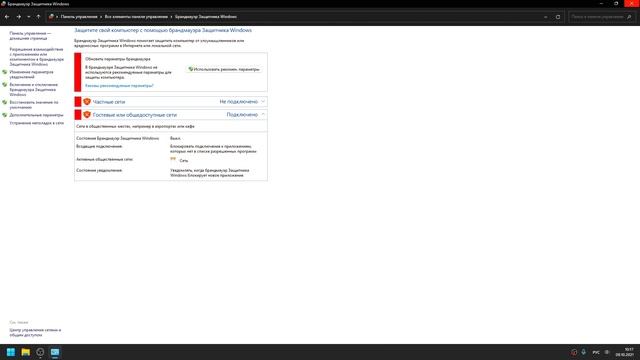Viewport: 640px width, 360px height.
Task: Expand the 'Частные сети' section chevron
Action: 263,102
